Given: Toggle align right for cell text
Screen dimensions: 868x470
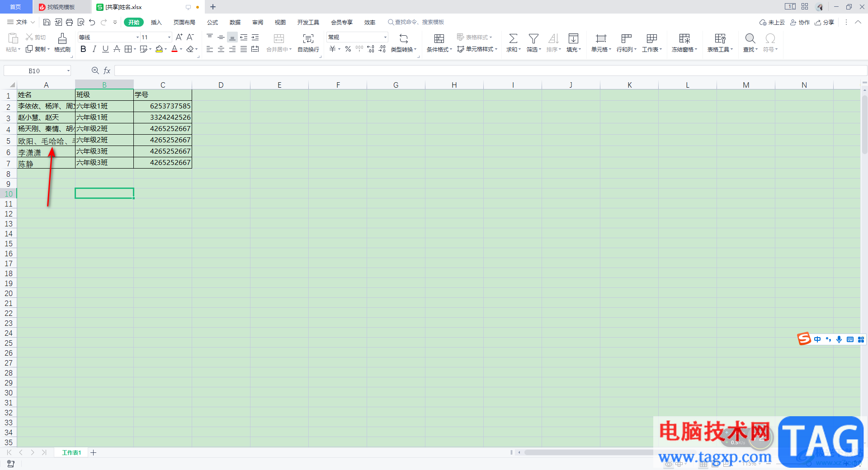Looking at the screenshot, I should (x=232, y=49).
